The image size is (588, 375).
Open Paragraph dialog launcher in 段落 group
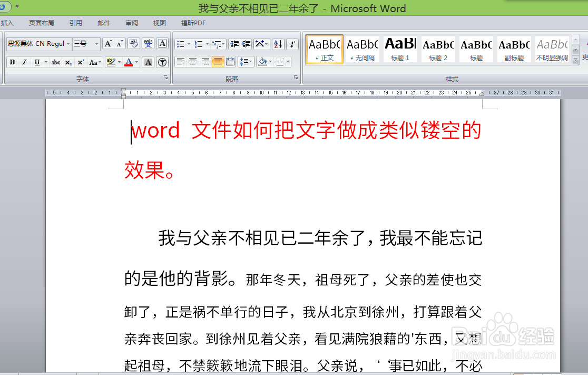click(x=296, y=78)
